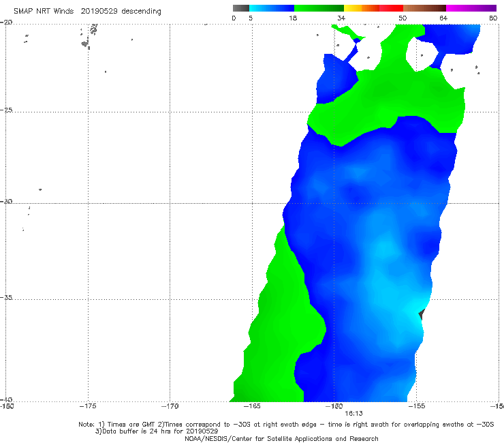
Task: Click the dark gray low-wind patch on the swath edge
Action: (422, 314)
